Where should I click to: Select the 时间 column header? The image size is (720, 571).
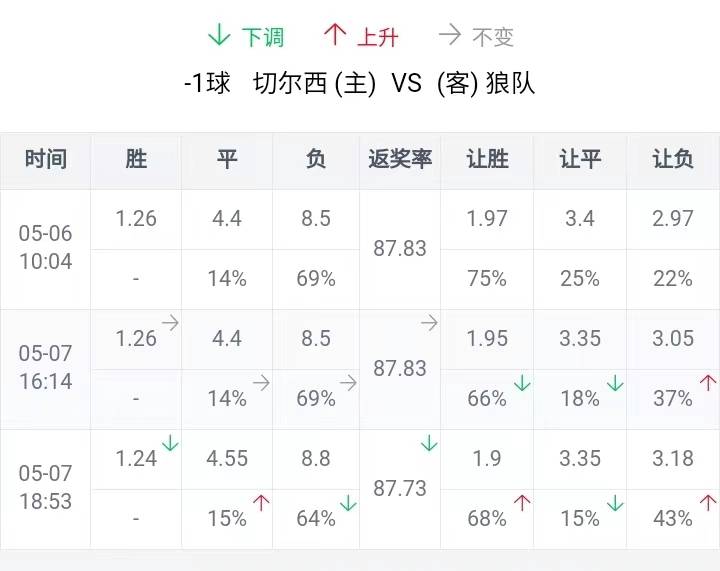tap(45, 160)
